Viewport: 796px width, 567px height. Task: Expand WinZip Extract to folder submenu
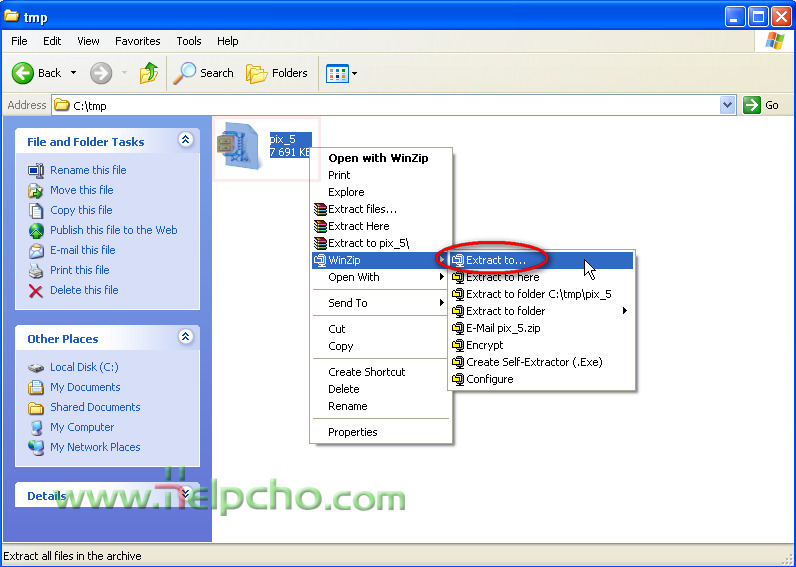pyautogui.click(x=541, y=311)
